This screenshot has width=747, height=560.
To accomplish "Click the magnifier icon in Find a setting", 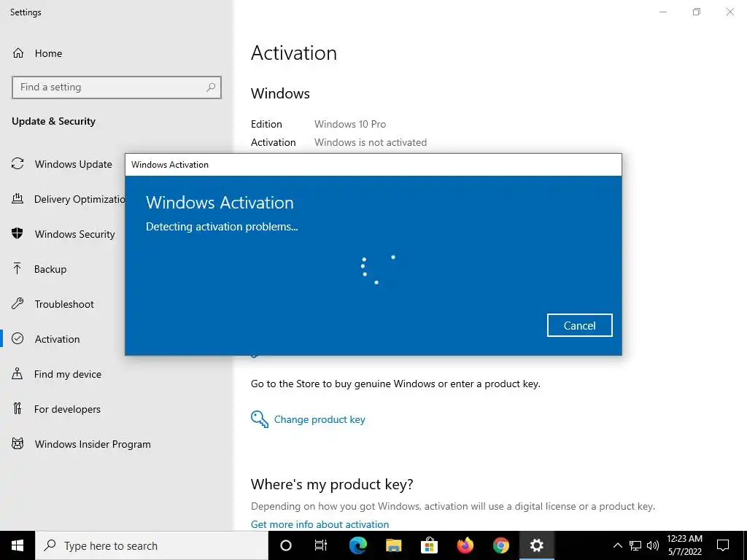I will click(211, 87).
